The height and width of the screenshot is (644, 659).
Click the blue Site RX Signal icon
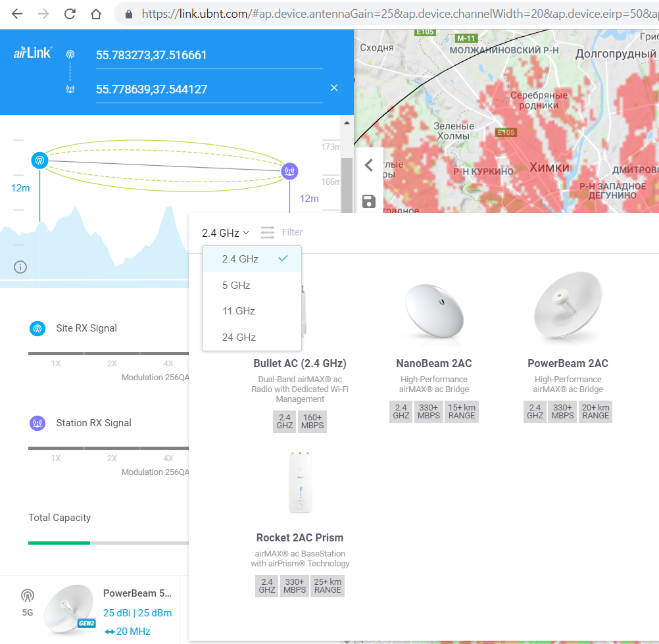(37, 328)
